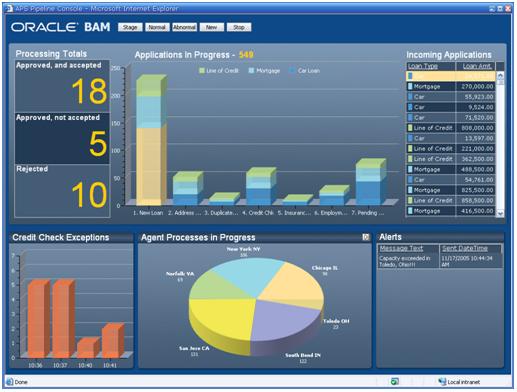Image resolution: width=517 pixels, height=392 pixels.
Task: Sort by Loan Type column header
Action: pyautogui.click(x=423, y=66)
